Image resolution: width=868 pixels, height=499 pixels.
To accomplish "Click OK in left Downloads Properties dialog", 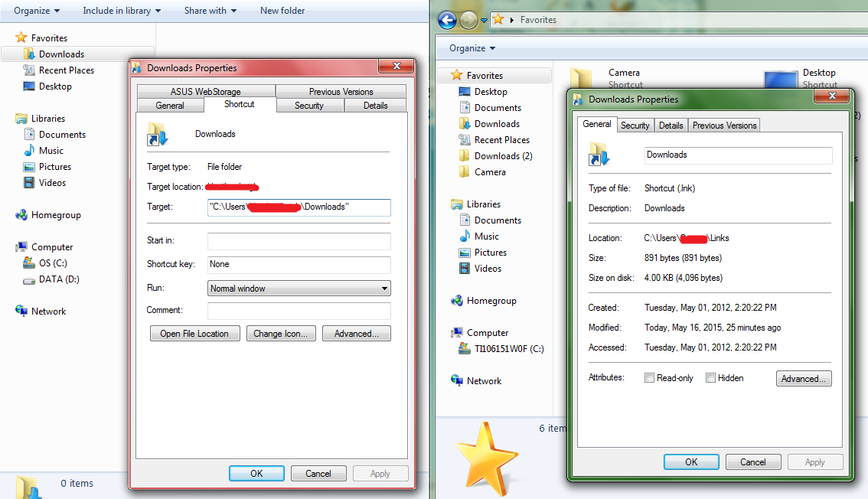I will point(257,474).
